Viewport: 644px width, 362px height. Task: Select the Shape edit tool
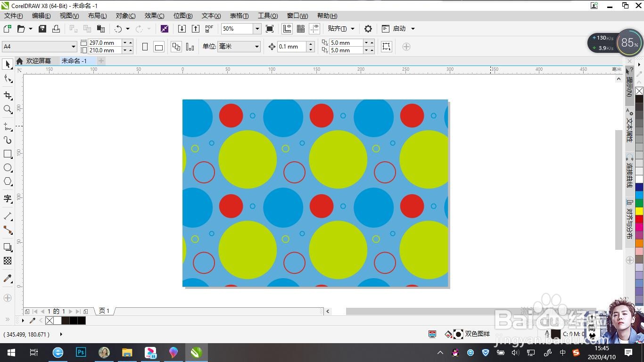click(x=8, y=78)
